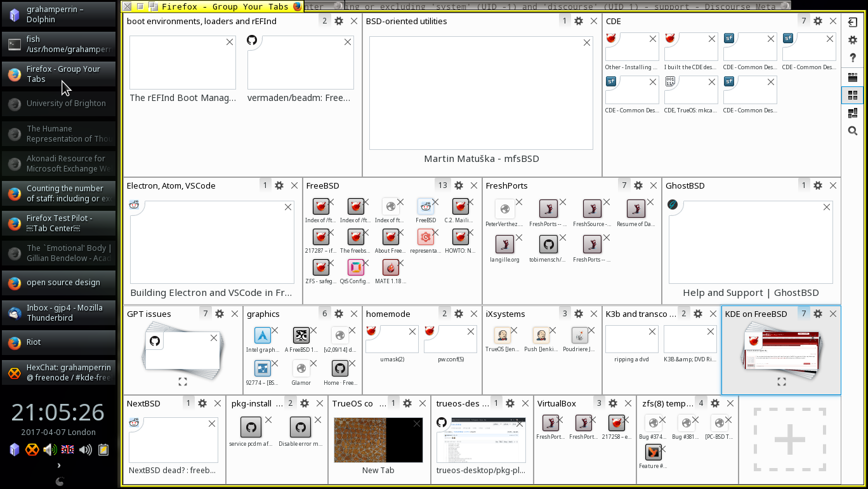Click the HexChat orange tray icon
The height and width of the screenshot is (489, 868).
(32, 450)
